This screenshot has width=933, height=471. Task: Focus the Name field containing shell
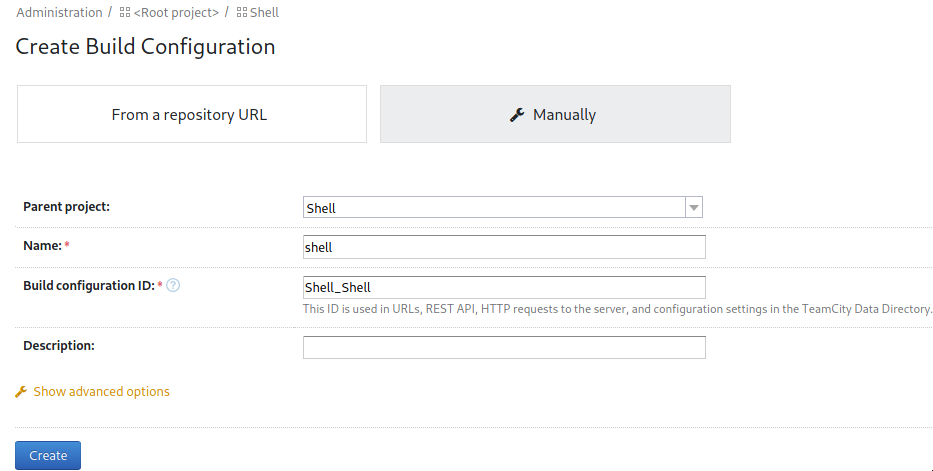point(504,247)
